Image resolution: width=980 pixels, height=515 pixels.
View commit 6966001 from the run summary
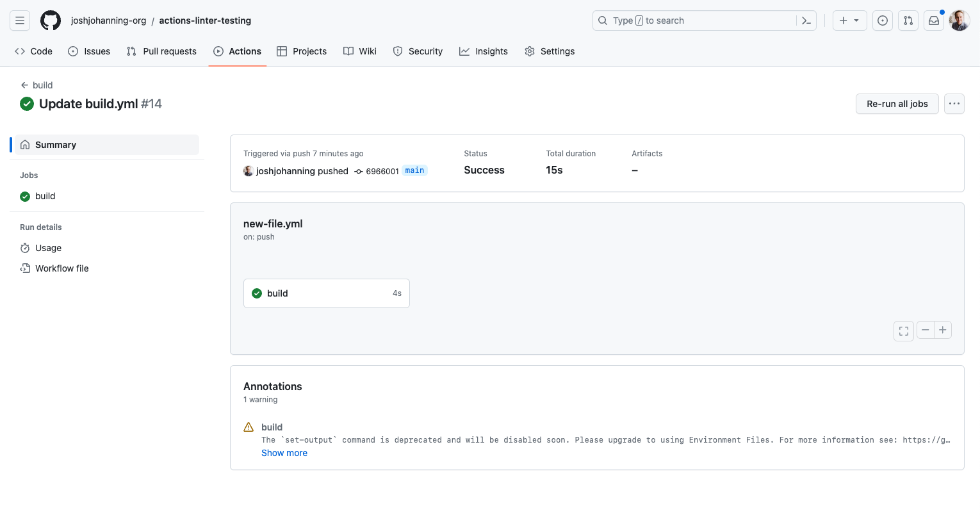382,170
